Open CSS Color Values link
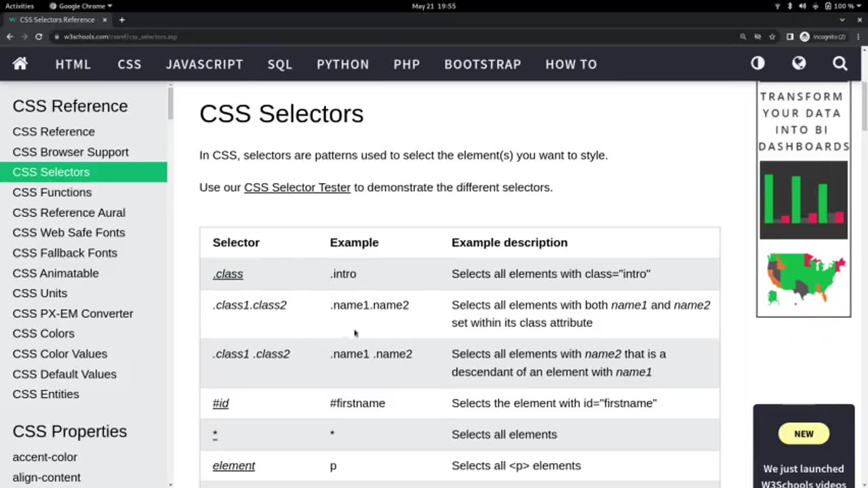Screen dimensions: 868x488 click(x=60, y=354)
